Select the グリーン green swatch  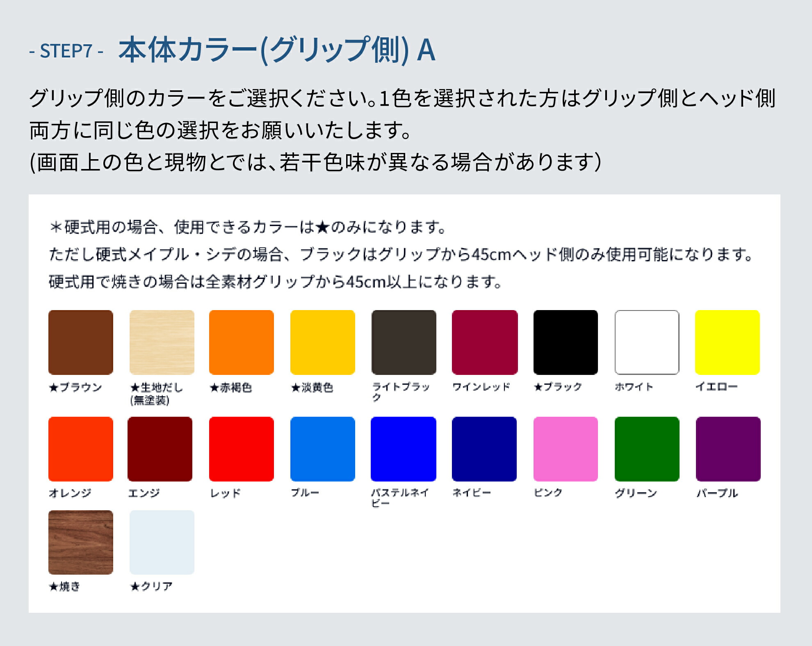tap(647, 449)
